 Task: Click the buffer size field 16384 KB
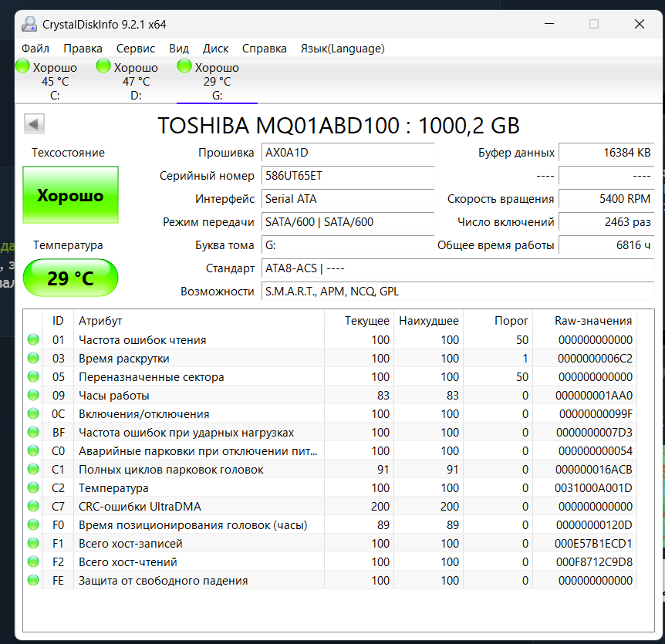point(606,153)
